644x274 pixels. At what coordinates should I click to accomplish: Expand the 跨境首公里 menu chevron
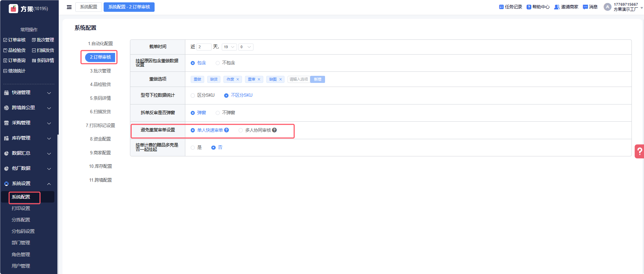coord(49,108)
